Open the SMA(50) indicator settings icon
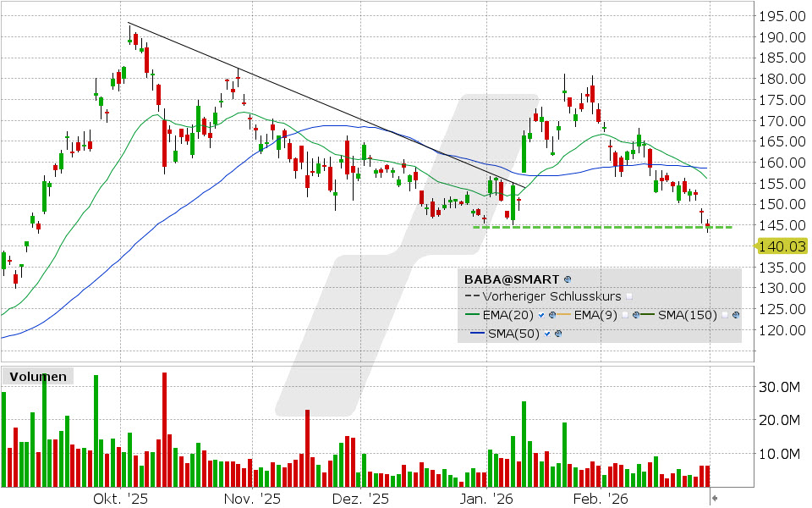This screenshot has width=812, height=508. (x=559, y=334)
